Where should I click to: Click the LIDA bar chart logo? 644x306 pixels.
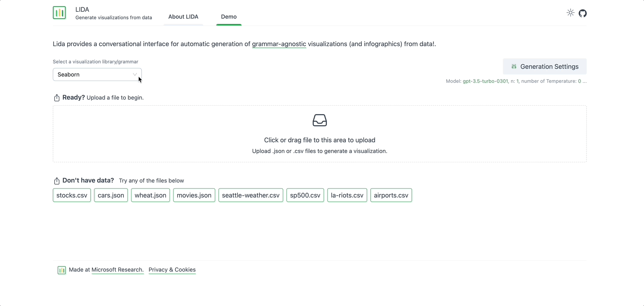(x=59, y=13)
